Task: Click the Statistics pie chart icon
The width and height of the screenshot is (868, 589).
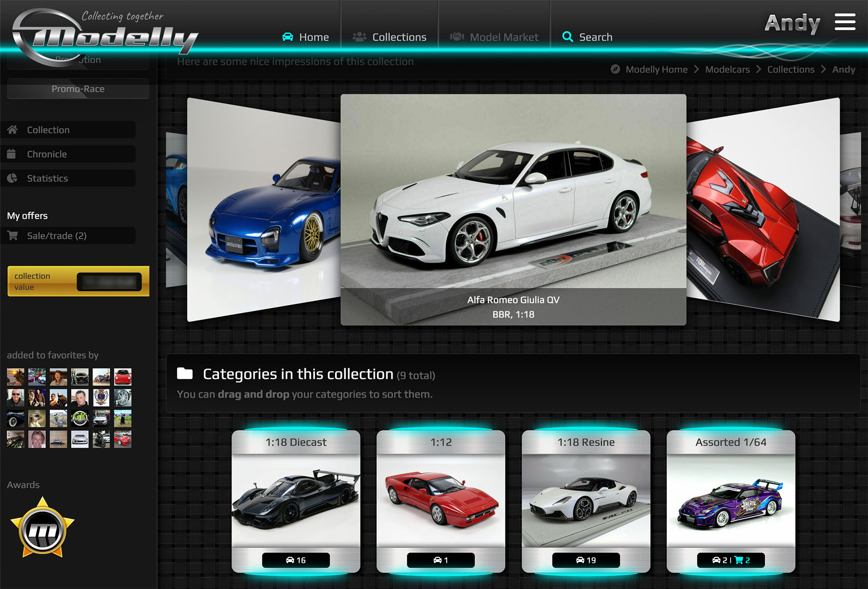Action: click(x=13, y=178)
